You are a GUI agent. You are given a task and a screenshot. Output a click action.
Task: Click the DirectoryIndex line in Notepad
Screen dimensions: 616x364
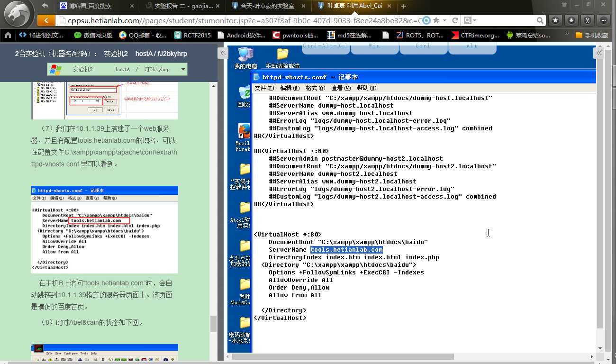tap(354, 257)
